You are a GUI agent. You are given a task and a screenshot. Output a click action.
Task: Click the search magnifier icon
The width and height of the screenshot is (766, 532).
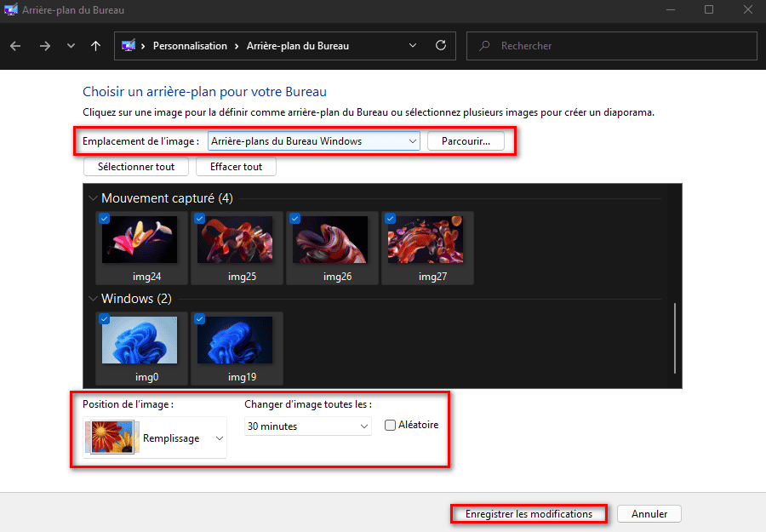pos(484,46)
